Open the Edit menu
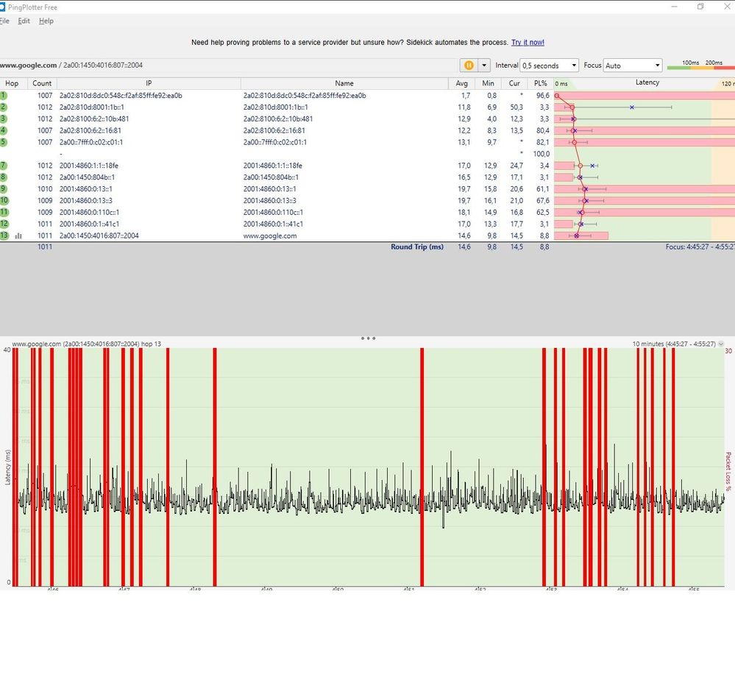The image size is (735, 700). (24, 21)
